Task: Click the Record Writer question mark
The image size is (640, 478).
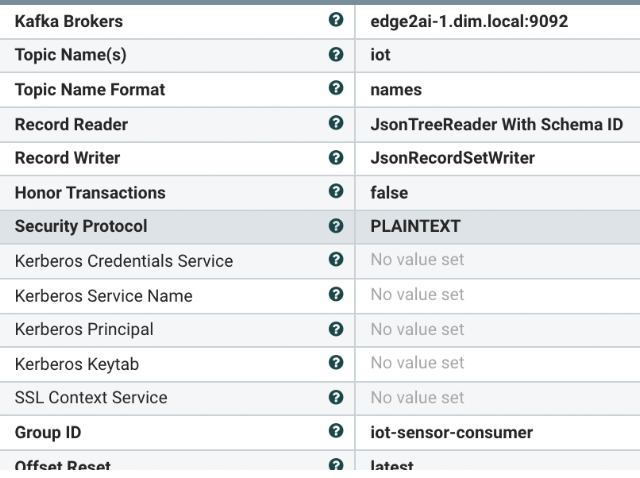Action: 336,158
